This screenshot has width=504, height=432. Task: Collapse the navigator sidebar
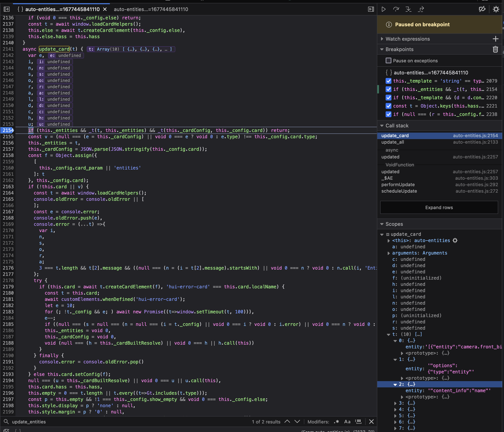pyautogui.click(x=7, y=9)
